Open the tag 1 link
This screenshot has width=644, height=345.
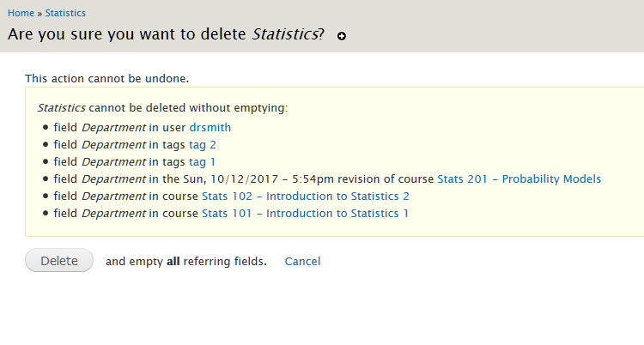[x=203, y=161]
